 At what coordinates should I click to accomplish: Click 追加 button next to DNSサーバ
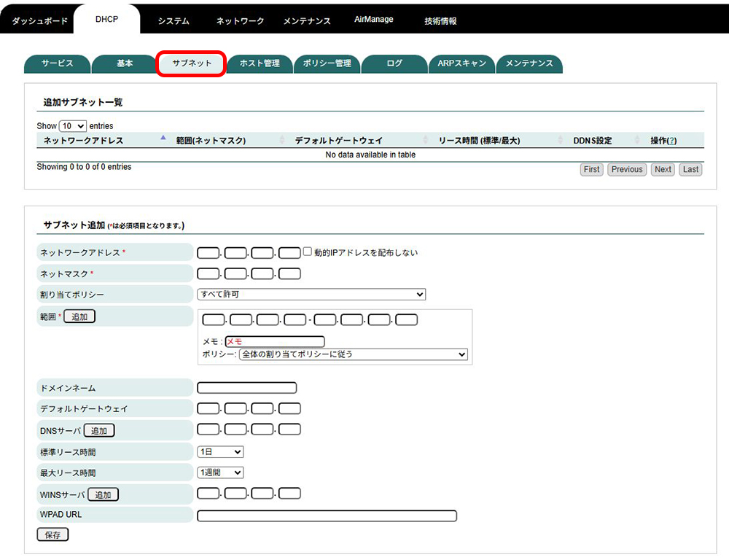click(x=99, y=431)
